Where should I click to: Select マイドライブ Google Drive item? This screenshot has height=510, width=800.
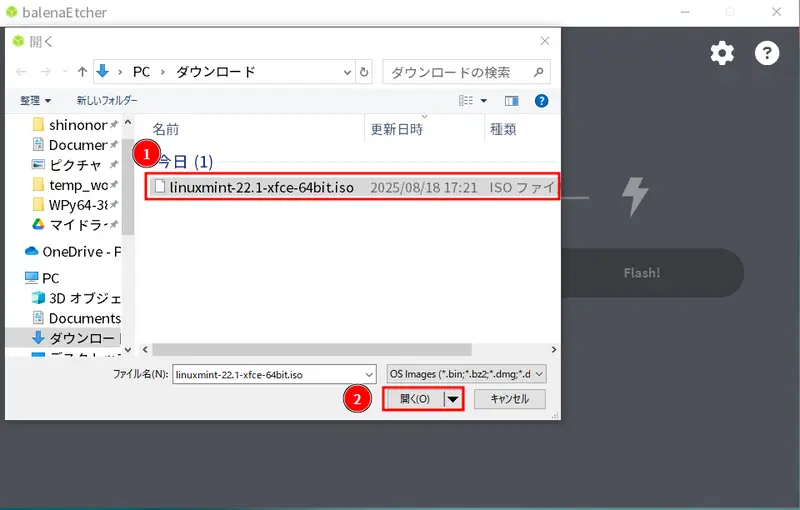coord(75,224)
